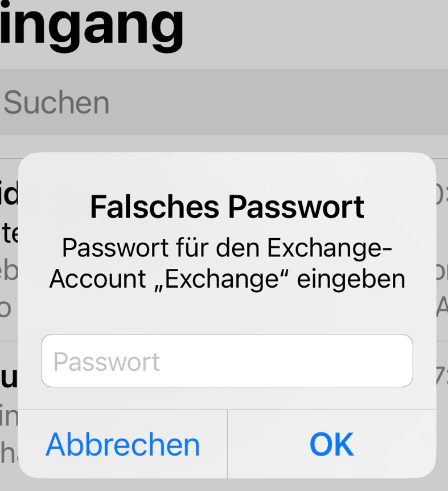This screenshot has width=448, height=491.
Task: Tap the second mail's bold sender at left
Action: pos(9,377)
